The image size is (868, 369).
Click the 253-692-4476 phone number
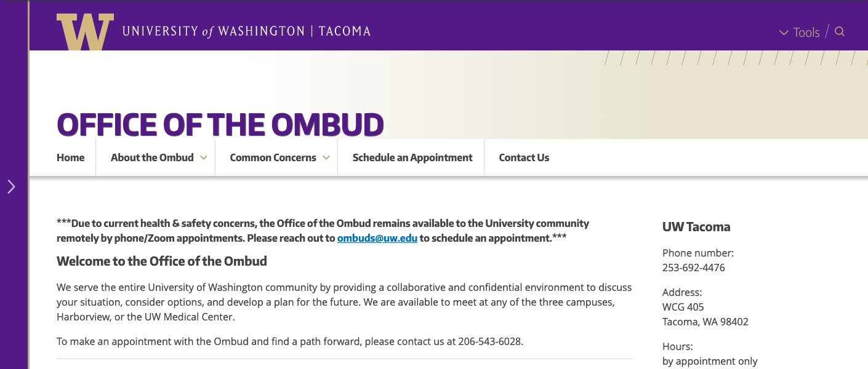(x=694, y=268)
